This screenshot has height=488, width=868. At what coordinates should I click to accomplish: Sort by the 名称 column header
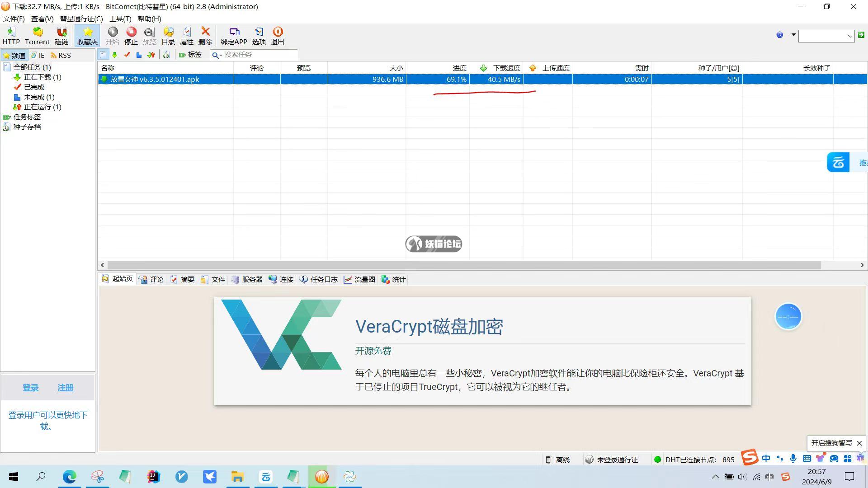[x=165, y=68]
